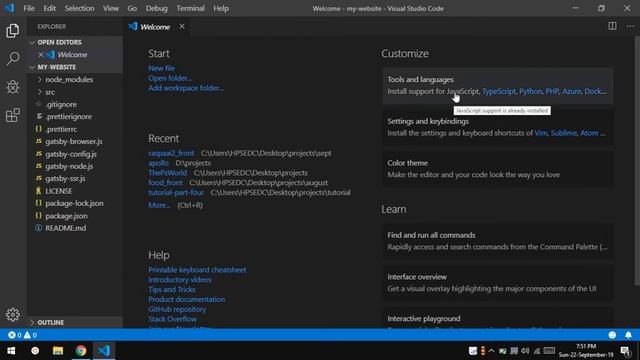This screenshot has height=360, width=640.
Task: Open the Edit menu
Action: (49, 8)
